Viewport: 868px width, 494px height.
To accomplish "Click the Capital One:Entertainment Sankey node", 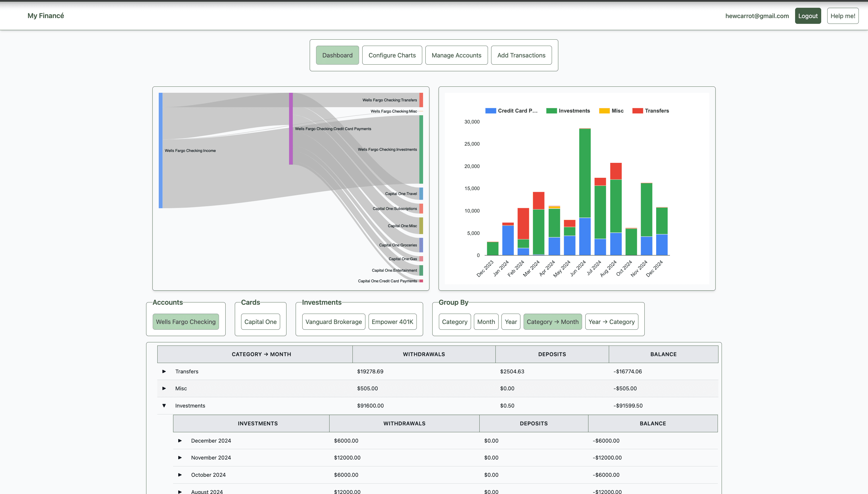I will click(x=421, y=271).
